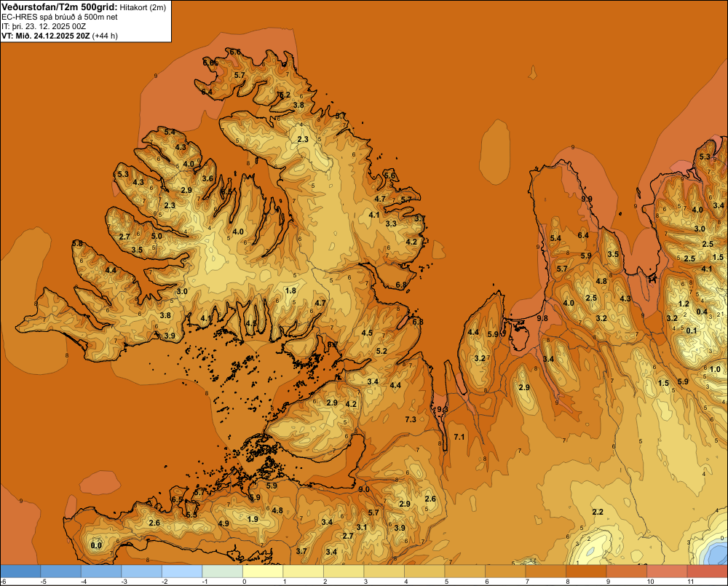
Task: Click the 9.9 temperature value on the map
Action: tap(586, 199)
